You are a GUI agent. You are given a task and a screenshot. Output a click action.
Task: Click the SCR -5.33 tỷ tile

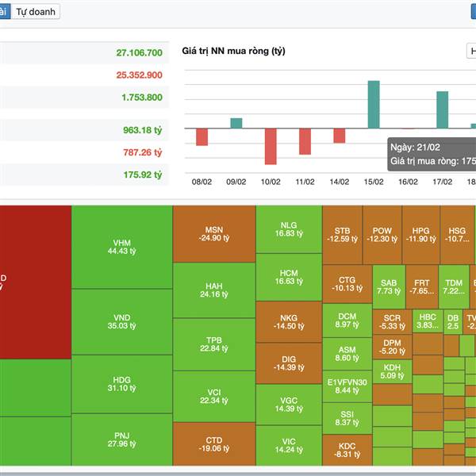tap(392, 322)
